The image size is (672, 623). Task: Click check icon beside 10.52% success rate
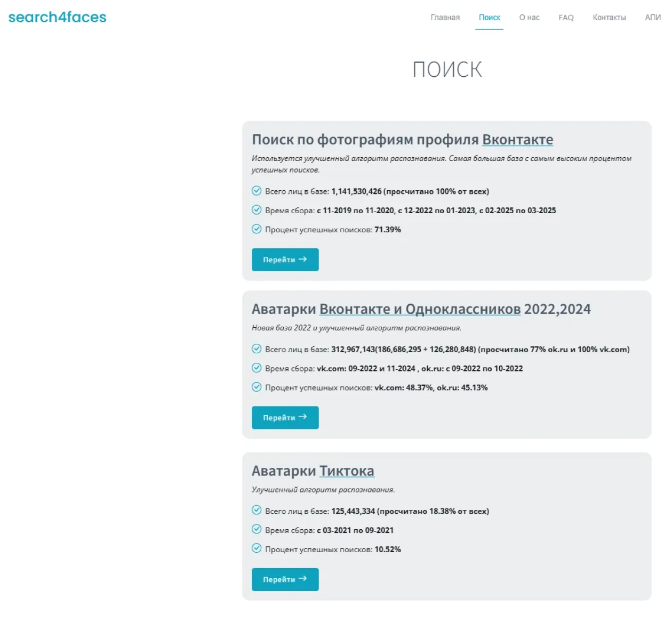(x=257, y=549)
